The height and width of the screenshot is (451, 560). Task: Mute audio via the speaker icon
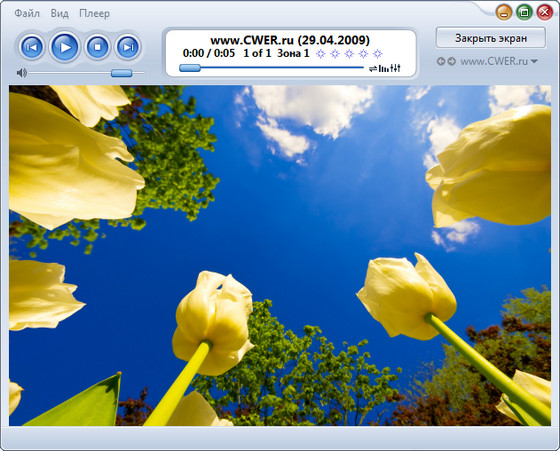click(21, 73)
